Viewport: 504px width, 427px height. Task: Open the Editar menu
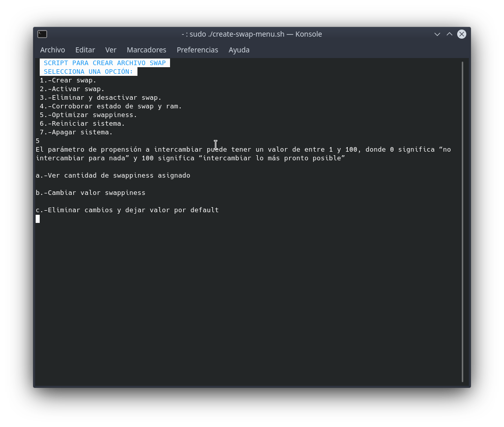85,50
